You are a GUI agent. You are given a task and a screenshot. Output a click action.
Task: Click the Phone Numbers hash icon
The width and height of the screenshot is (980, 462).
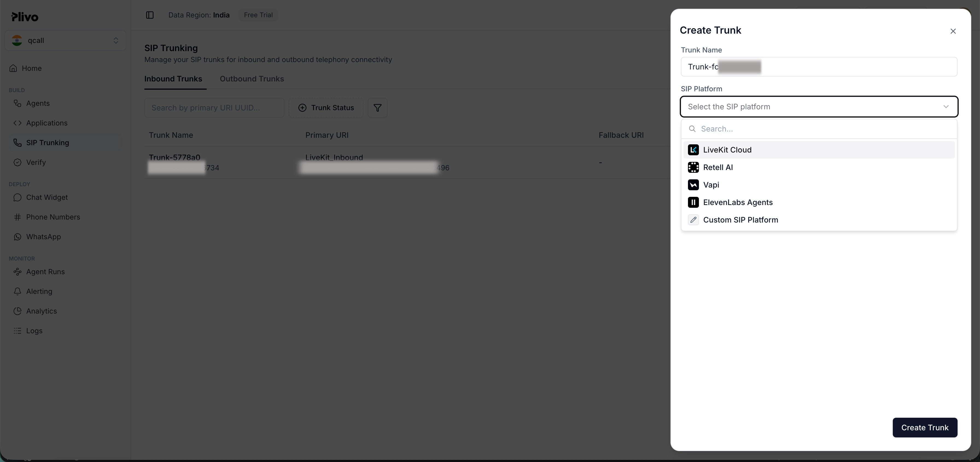[17, 217]
